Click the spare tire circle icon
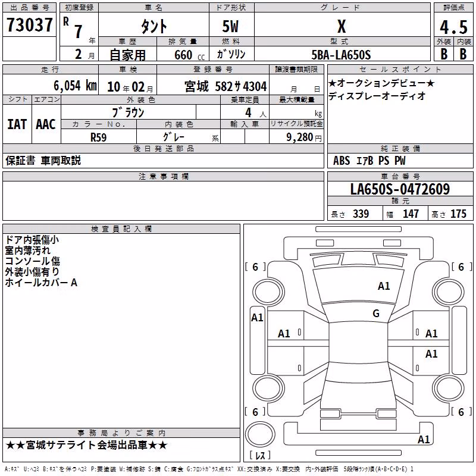The width and height of the screenshot is (476, 476). click(x=260, y=434)
